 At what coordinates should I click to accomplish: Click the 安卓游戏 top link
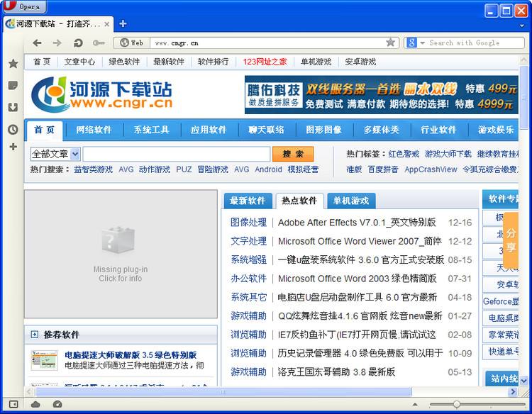(x=360, y=62)
